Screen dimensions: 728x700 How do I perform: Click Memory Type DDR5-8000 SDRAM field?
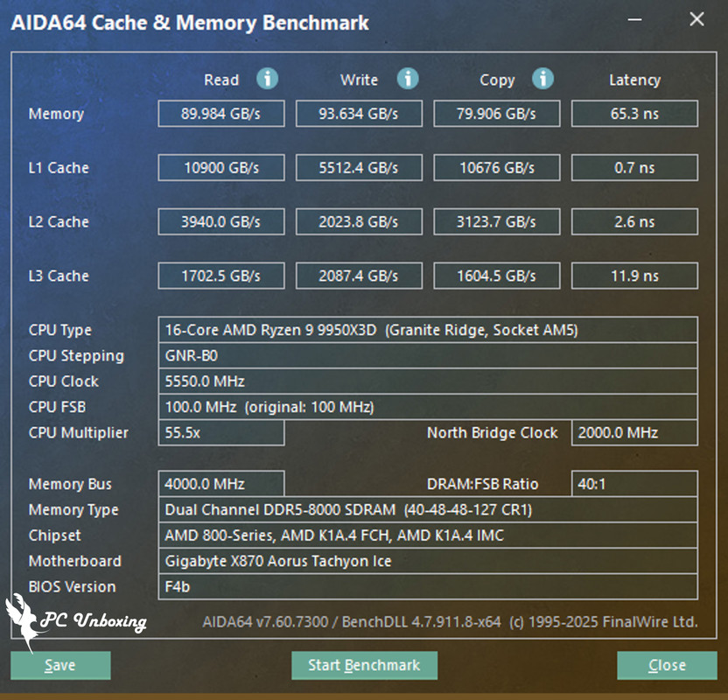tap(428, 509)
